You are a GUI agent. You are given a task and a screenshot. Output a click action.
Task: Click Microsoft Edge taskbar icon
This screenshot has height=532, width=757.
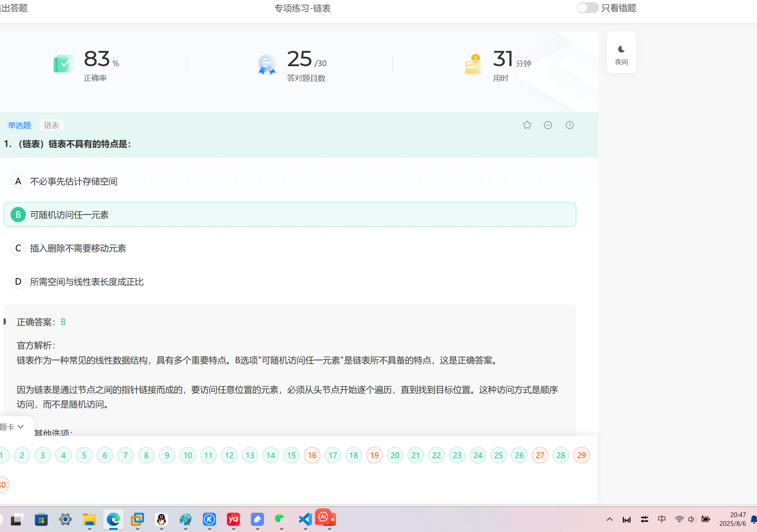pyautogui.click(x=113, y=519)
